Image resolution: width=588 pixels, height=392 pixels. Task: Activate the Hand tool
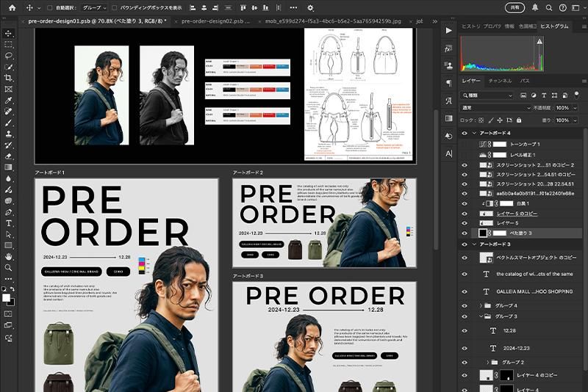coord(9,256)
